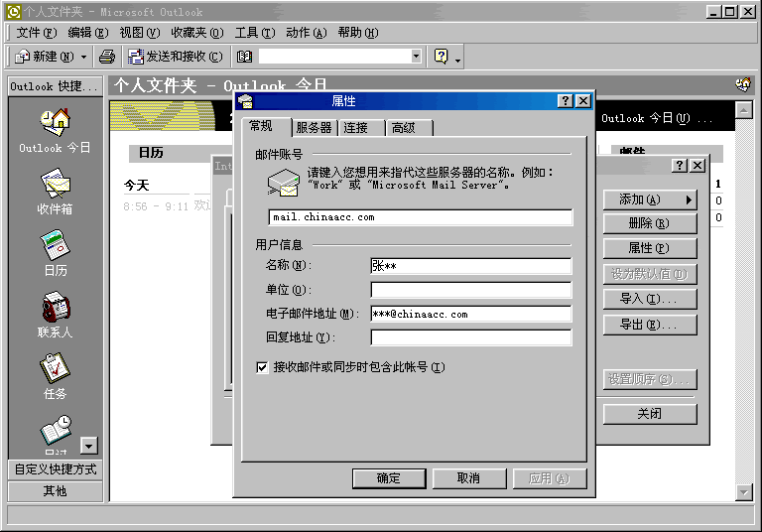Screen dimensions: 762x532
Task: Click the Apply (应用) button
Action: (549, 478)
